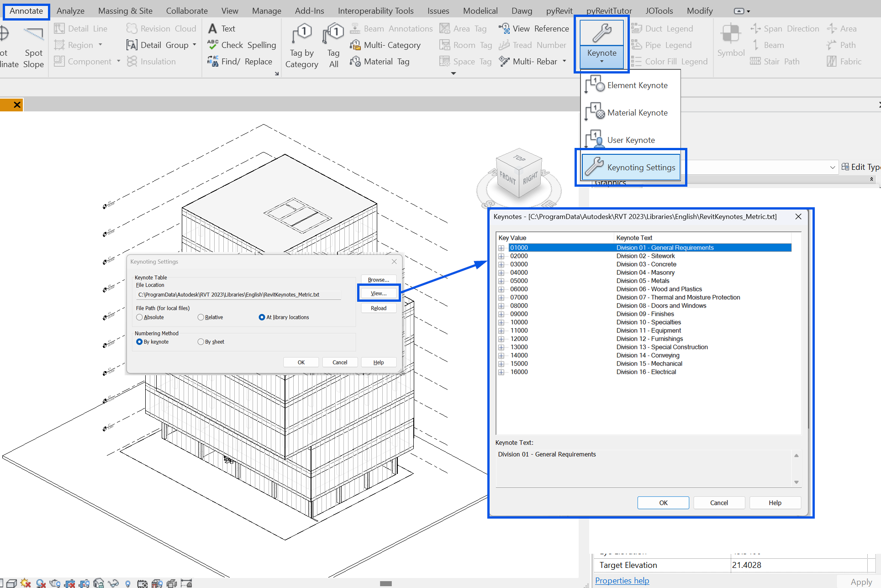Select Material Keynote from the dropdown
Screen dimensions: 881x588
tap(630, 113)
